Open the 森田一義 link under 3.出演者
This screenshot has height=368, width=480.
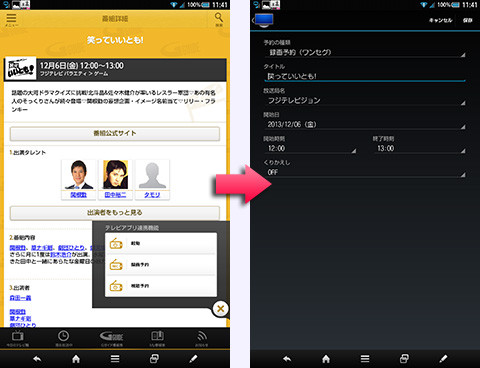[20, 298]
